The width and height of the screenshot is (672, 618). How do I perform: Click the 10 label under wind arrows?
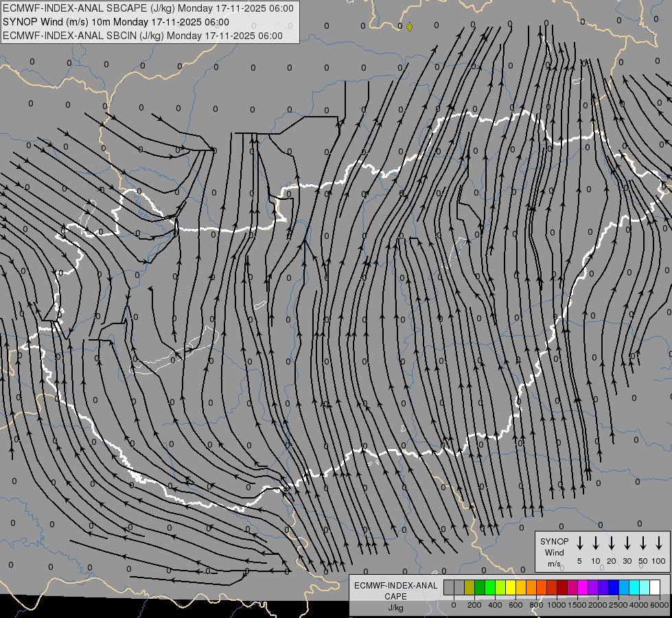click(x=596, y=561)
